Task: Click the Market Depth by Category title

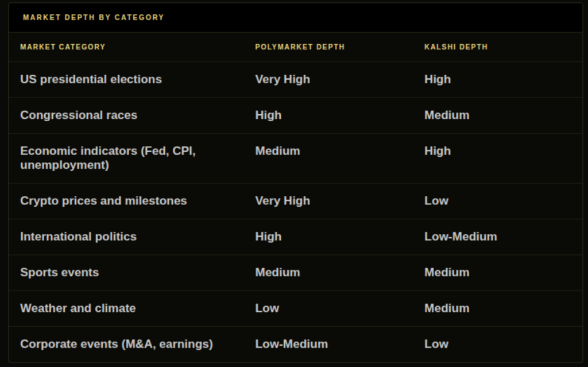Action: pos(94,18)
